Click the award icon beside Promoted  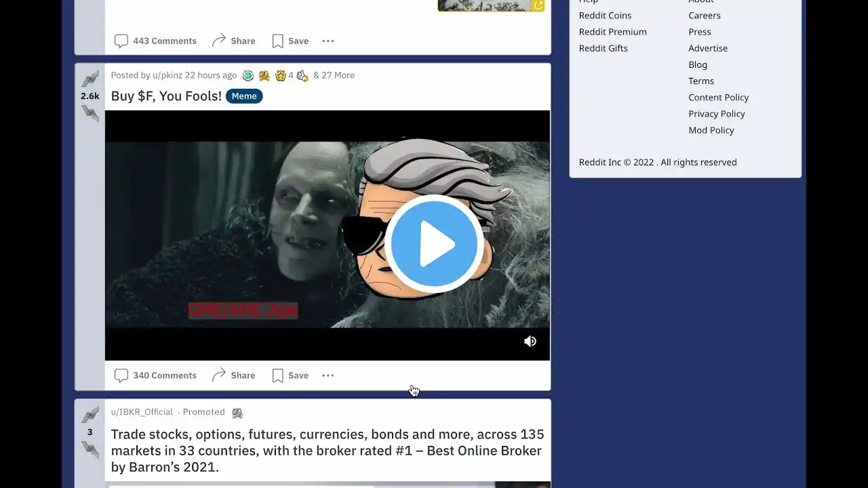(x=237, y=413)
